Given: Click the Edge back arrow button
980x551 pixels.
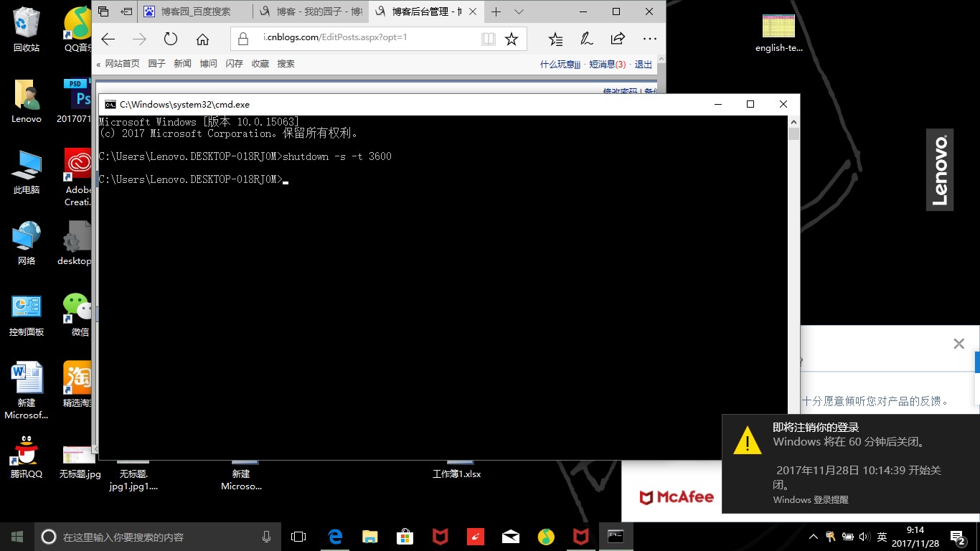Looking at the screenshot, I should click(x=108, y=39).
